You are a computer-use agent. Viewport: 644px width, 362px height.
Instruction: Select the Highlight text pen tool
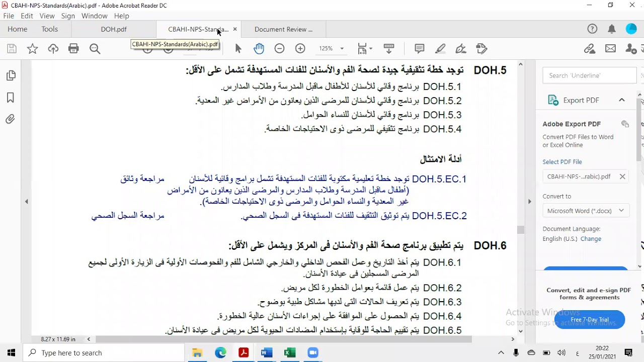[x=440, y=49]
